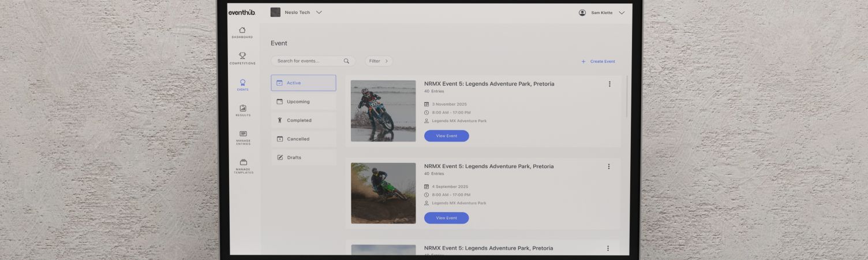Image resolution: width=868 pixels, height=260 pixels.
Task: Open Manage Entries in sidebar
Action: 243,134
